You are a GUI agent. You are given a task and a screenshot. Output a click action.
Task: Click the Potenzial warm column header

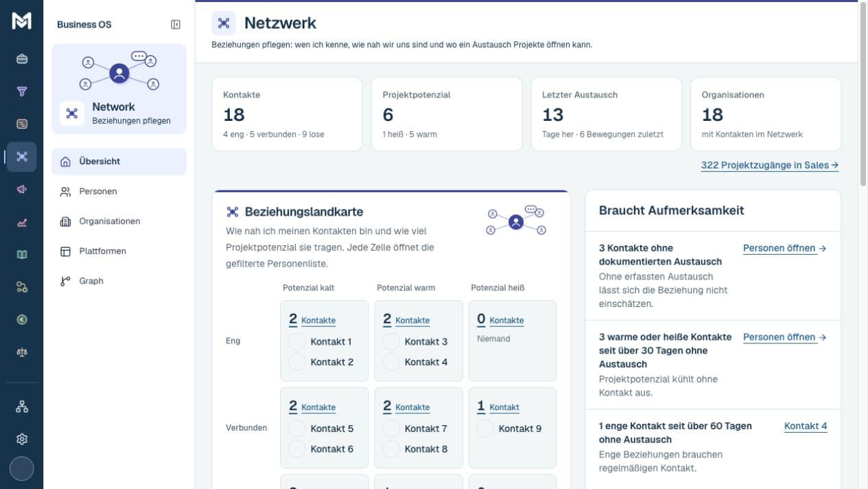point(406,288)
